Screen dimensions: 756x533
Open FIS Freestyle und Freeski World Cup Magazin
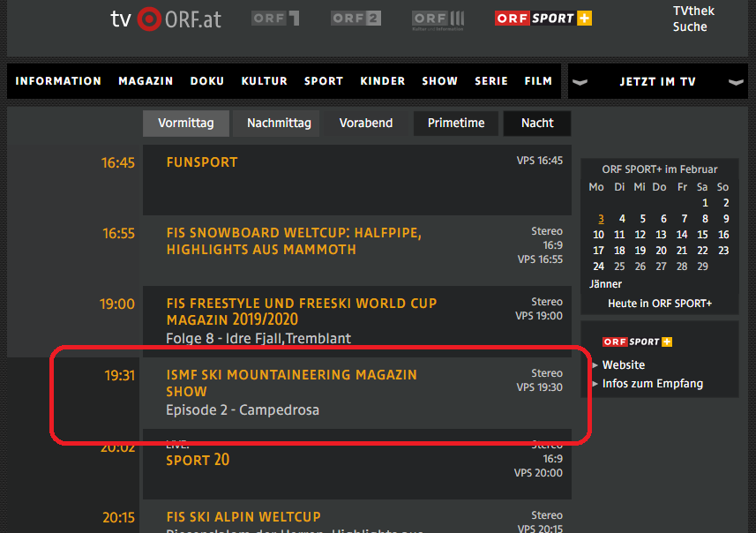302,312
